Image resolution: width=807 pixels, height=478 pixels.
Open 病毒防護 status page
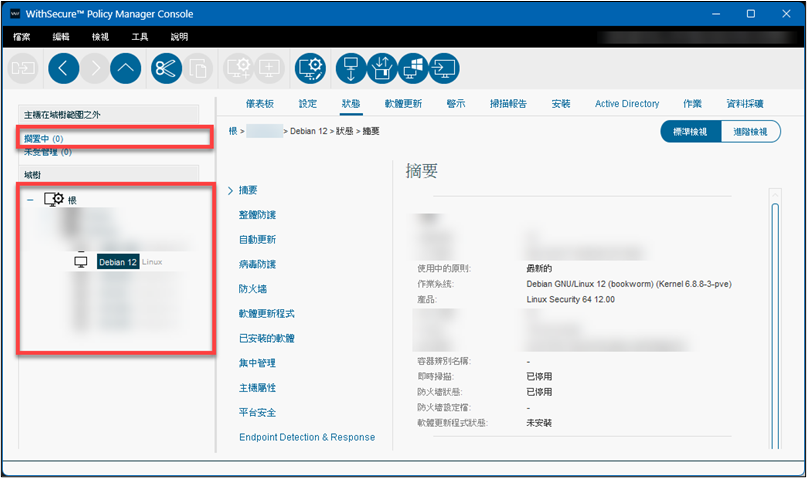[x=257, y=264]
